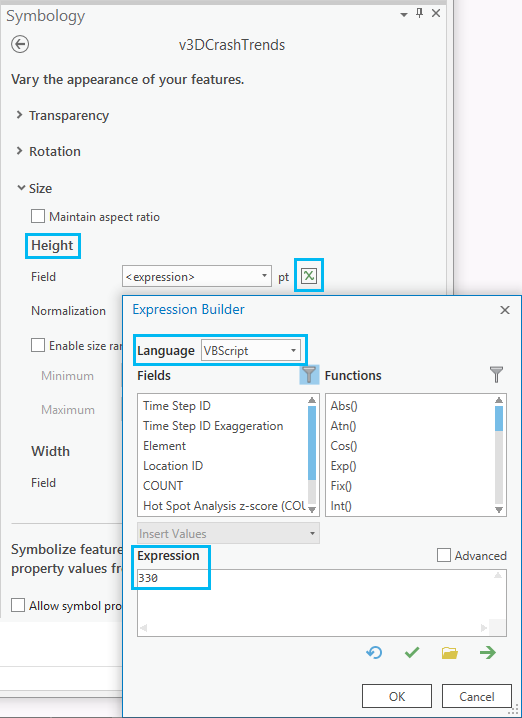Viewport: 522px width, 718px height.
Task: Filter the Fields list
Action: click(x=309, y=375)
